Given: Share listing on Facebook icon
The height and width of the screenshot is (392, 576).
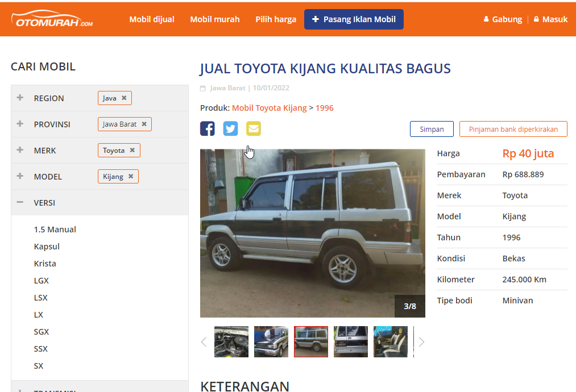Looking at the screenshot, I should (x=207, y=128).
